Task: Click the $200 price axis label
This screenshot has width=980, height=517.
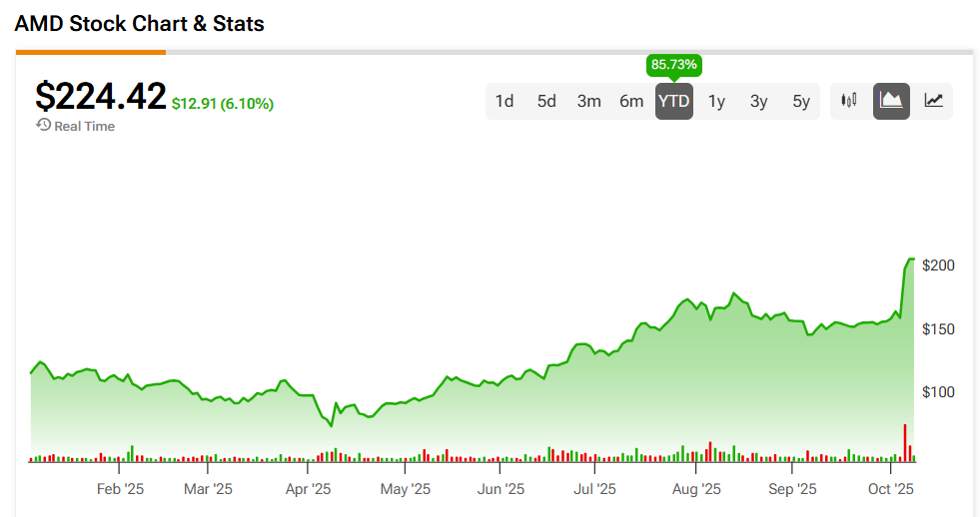Action: [x=938, y=265]
